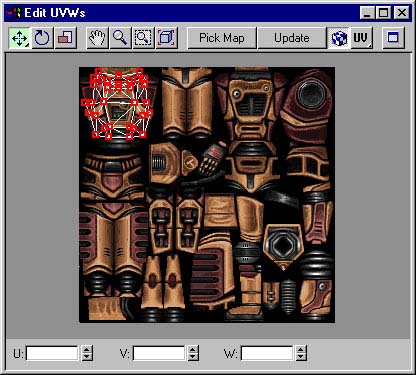Open the UV coordinate flyout button

361,38
